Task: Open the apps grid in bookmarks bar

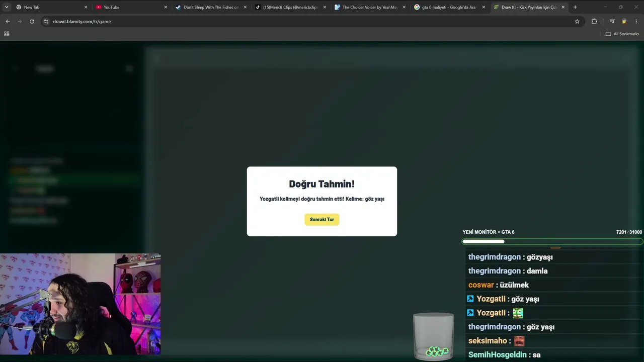Action: pos(7,34)
